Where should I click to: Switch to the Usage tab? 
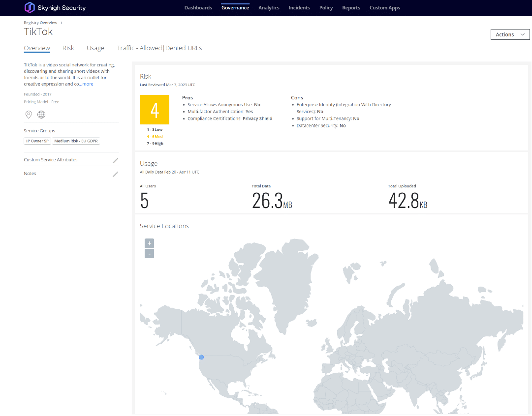point(95,48)
